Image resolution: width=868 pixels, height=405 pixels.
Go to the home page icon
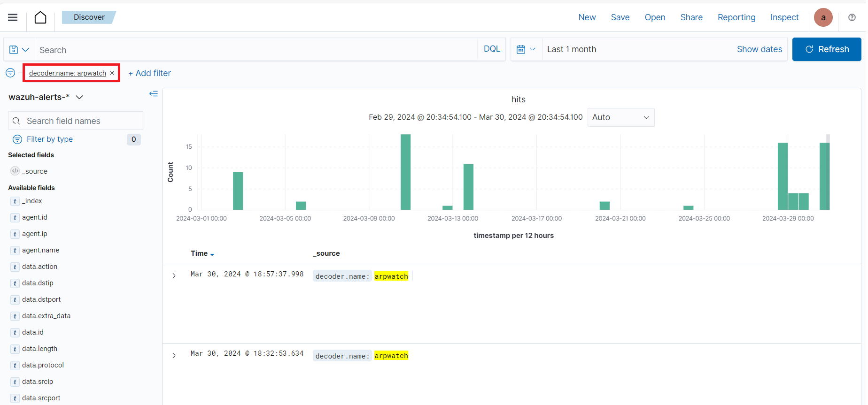[40, 17]
